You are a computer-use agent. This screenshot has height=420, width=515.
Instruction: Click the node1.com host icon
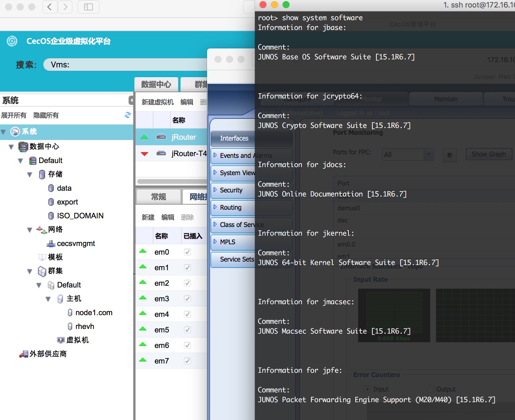(70, 313)
